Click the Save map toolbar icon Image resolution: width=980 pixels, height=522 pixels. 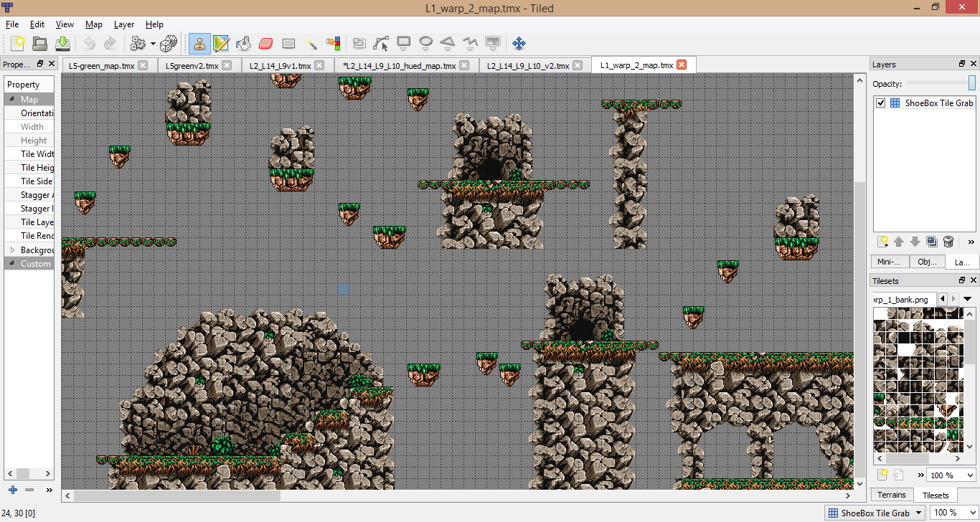coord(62,44)
